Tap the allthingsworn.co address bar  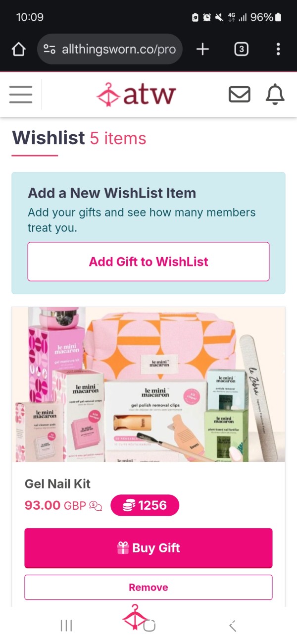pos(110,49)
